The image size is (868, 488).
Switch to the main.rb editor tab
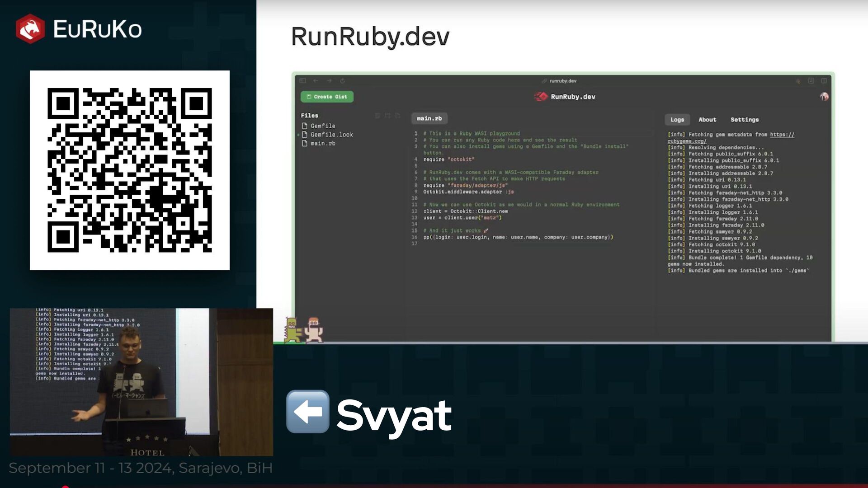429,118
